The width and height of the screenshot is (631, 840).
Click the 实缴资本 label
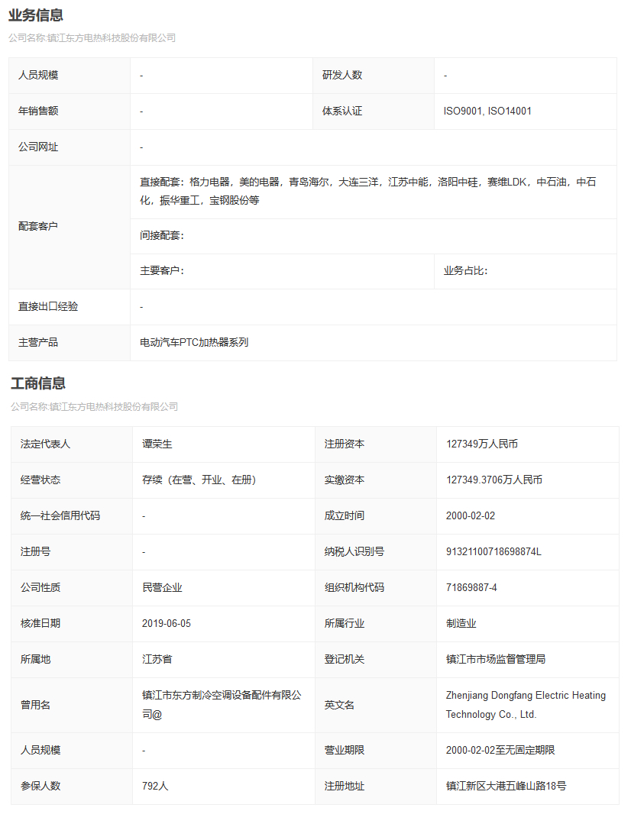[345, 480]
